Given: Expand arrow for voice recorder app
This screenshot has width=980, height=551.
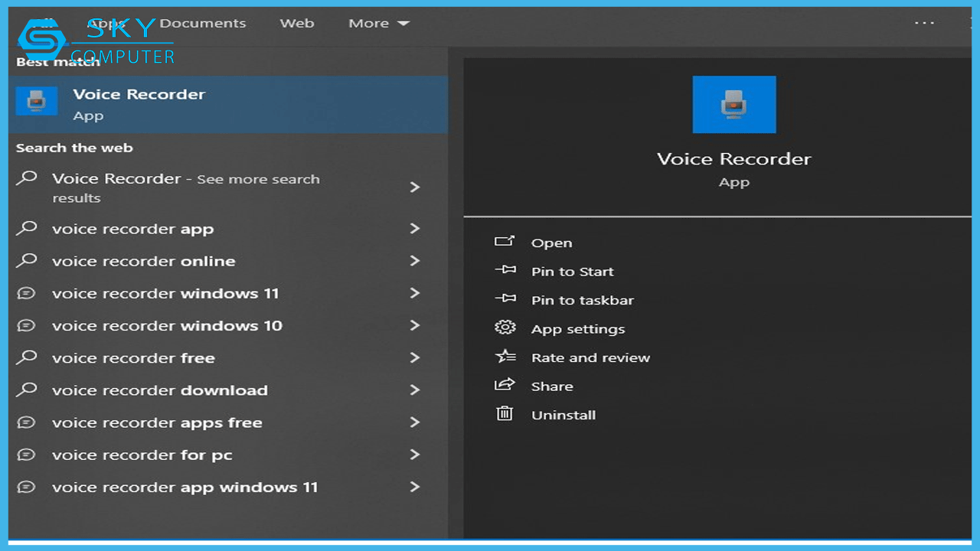Looking at the screenshot, I should 415,228.
